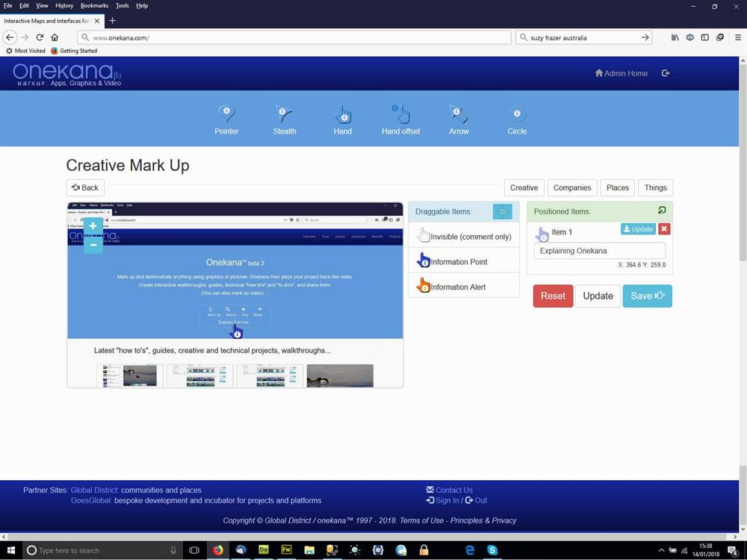
Task: Open the View menu
Action: pyautogui.click(x=42, y=6)
